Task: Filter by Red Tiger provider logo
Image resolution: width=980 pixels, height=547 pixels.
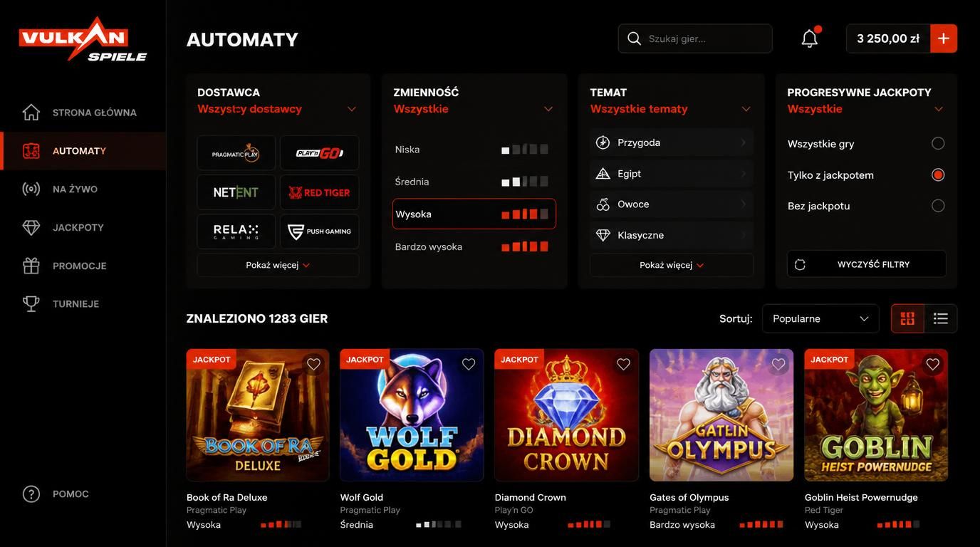Action: pos(320,192)
